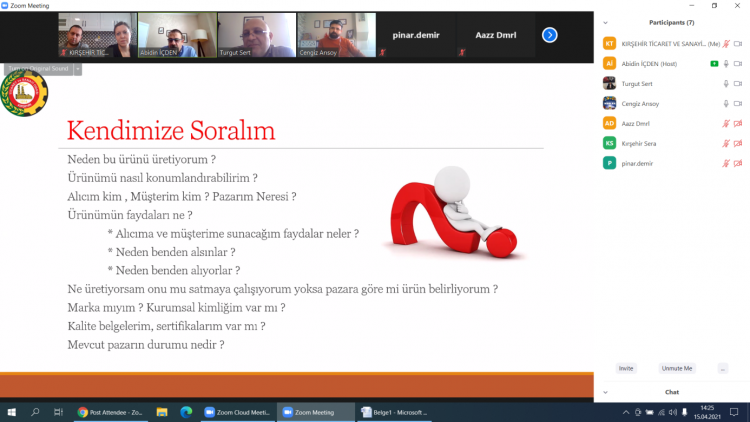This screenshot has width=750, height=422.
Task: Click muted mic icon for Aazz Dmrl
Action: [726, 123]
